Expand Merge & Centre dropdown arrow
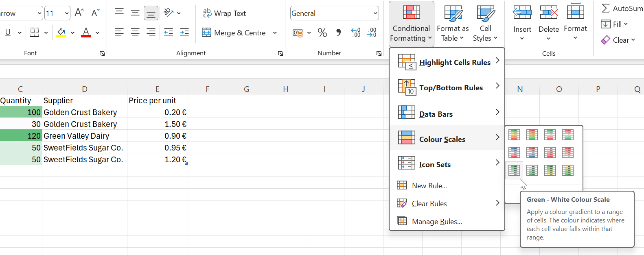Image resolution: width=644 pixels, height=255 pixels. 275,33
